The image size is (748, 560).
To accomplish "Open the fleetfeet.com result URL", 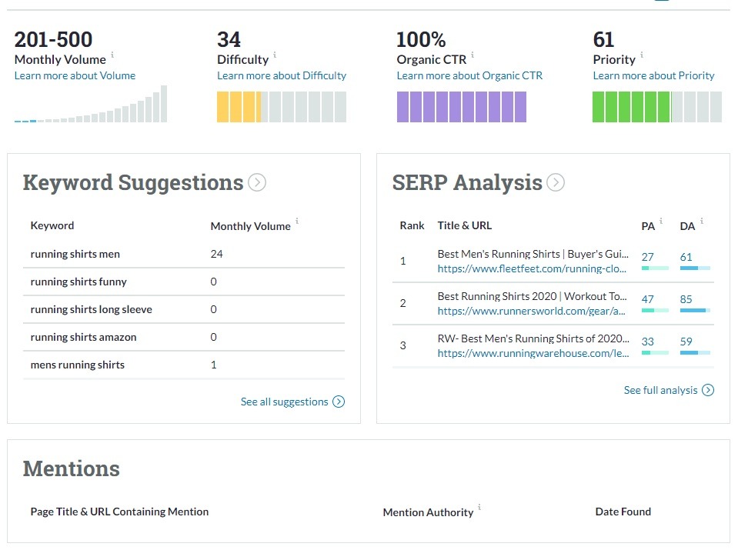I will [532, 268].
